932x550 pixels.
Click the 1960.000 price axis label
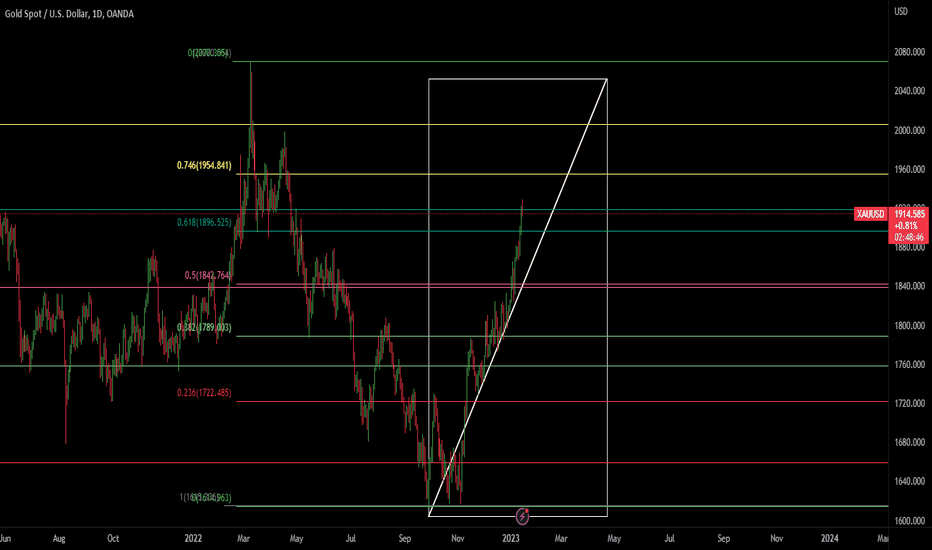(x=909, y=169)
